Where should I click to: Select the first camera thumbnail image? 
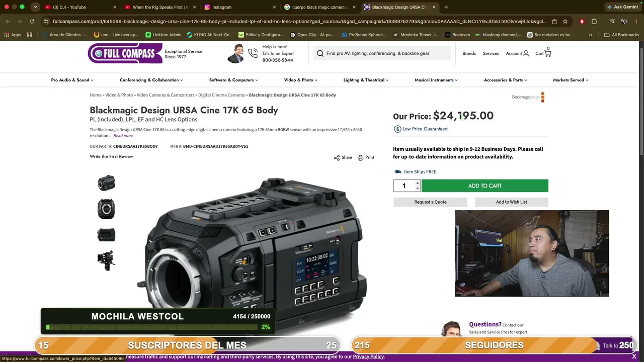tap(106, 183)
